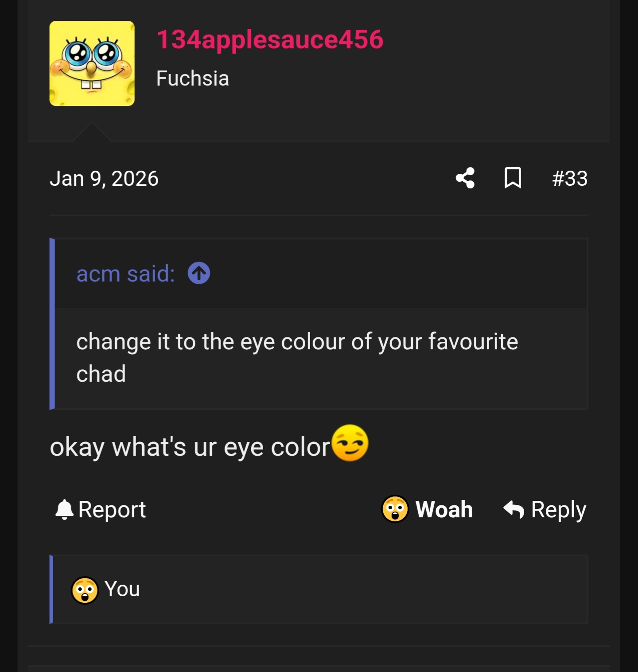
Task: Click the share post icon
Action: tap(465, 178)
